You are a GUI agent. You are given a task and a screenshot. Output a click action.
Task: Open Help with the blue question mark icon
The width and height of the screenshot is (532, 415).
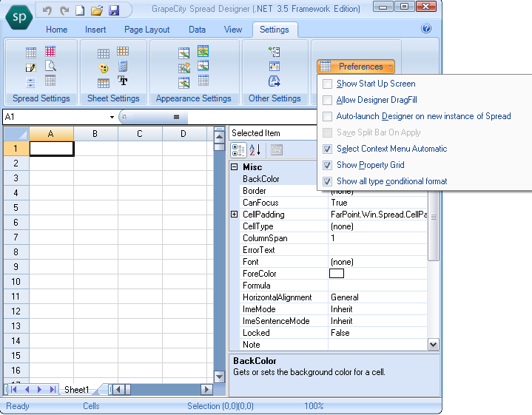[x=426, y=28]
